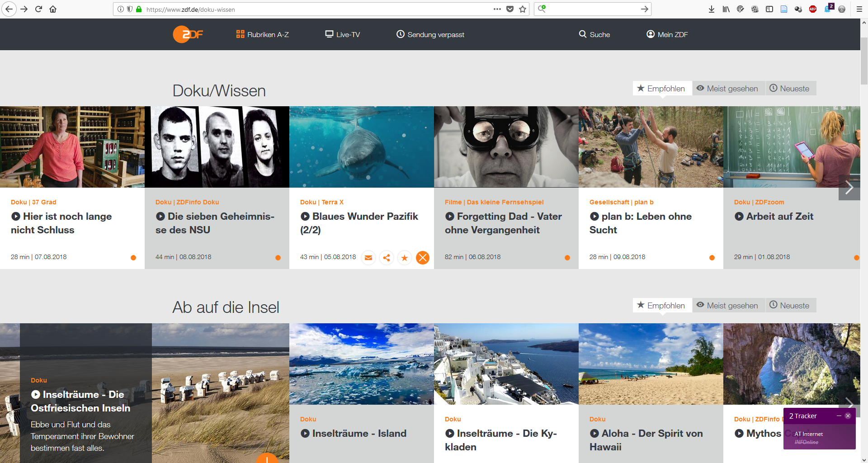Click the Iceland glacier thumbnail
The image size is (868, 463).
coord(362,364)
